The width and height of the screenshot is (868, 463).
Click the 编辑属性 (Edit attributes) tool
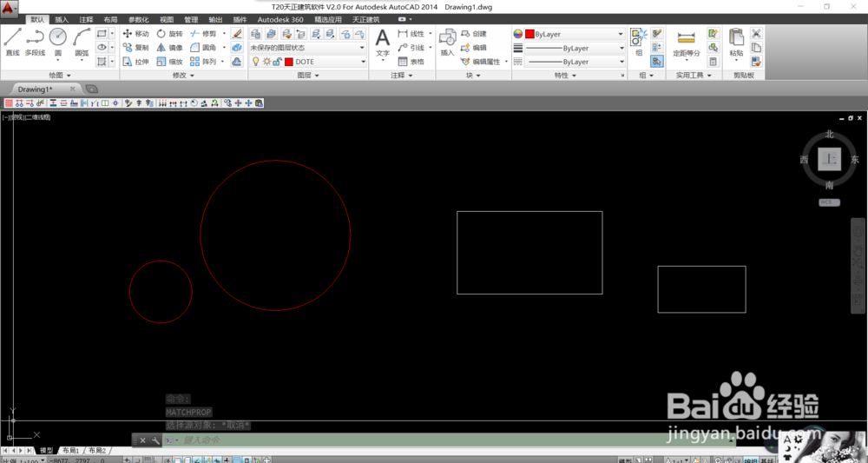point(481,62)
